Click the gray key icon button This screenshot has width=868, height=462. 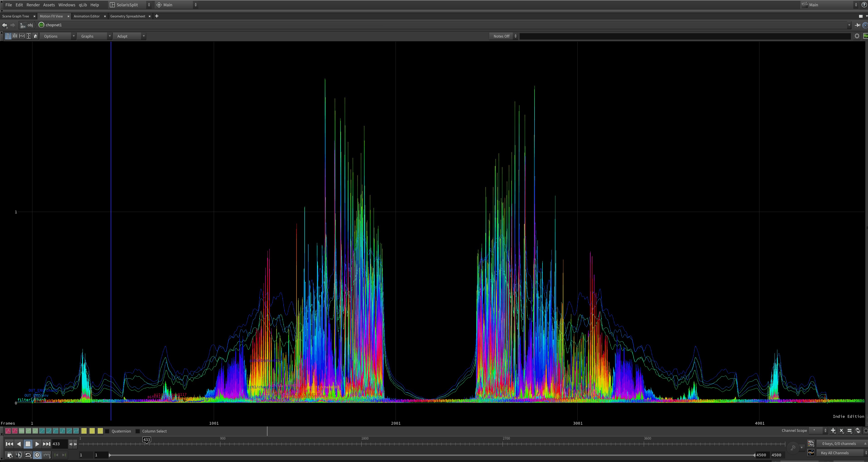point(793,448)
